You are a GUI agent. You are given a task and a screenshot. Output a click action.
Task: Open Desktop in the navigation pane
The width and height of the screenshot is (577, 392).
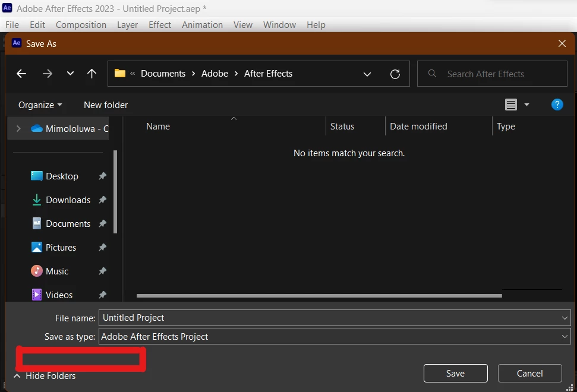pos(62,176)
